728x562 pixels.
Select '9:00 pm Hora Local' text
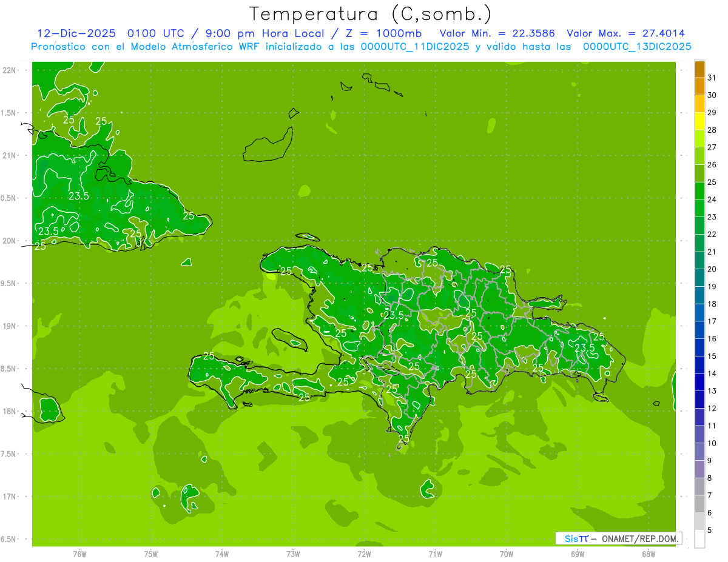267,33
